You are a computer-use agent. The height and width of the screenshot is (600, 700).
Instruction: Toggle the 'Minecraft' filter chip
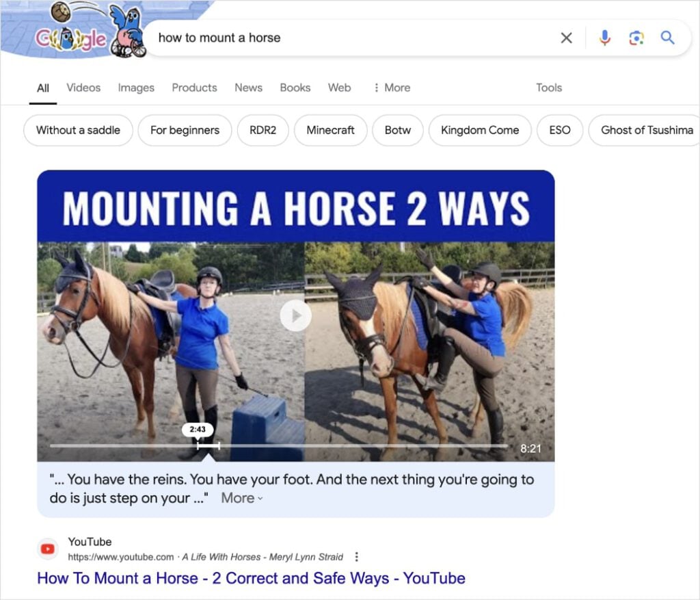[x=330, y=130]
